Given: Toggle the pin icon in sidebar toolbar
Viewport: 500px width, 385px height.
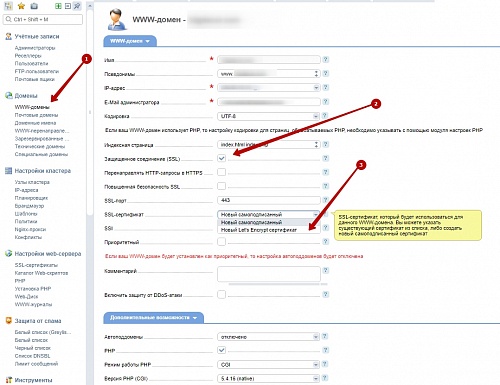Looking at the screenshot, I should pos(77,6).
